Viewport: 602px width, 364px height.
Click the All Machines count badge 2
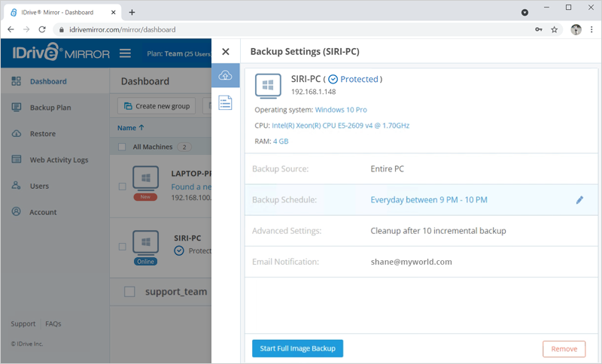[184, 147]
